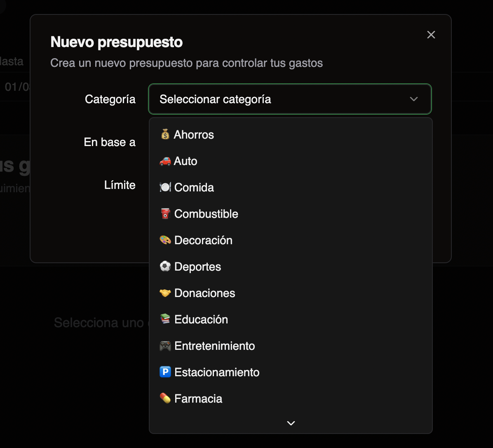Click the soccer ball Deportes icon
The width and height of the screenshot is (493, 448).
tap(165, 266)
